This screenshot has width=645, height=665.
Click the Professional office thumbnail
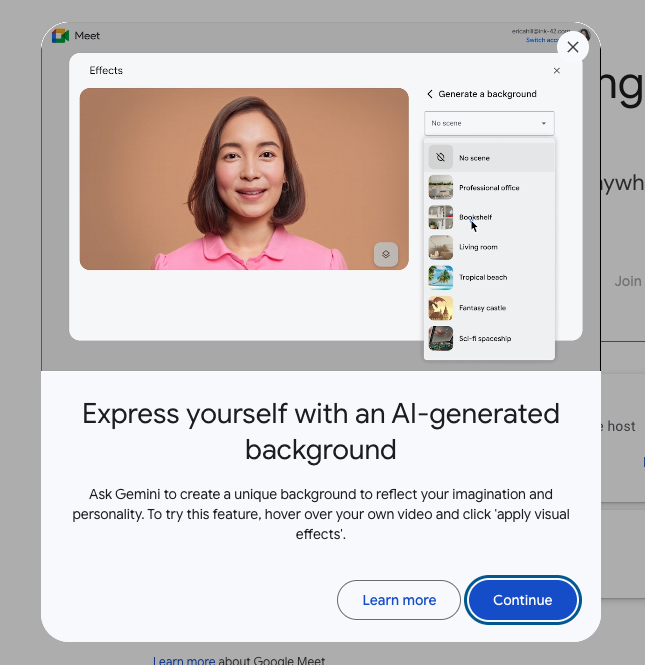pos(441,187)
